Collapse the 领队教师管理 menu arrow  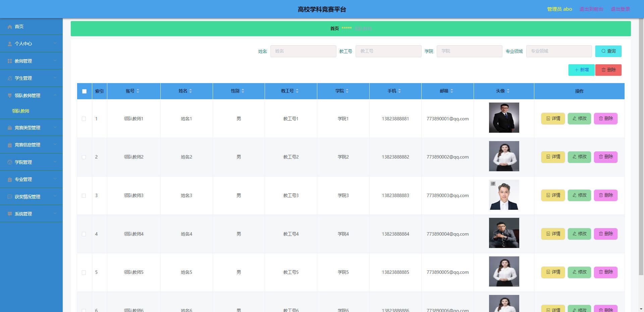[x=55, y=95]
